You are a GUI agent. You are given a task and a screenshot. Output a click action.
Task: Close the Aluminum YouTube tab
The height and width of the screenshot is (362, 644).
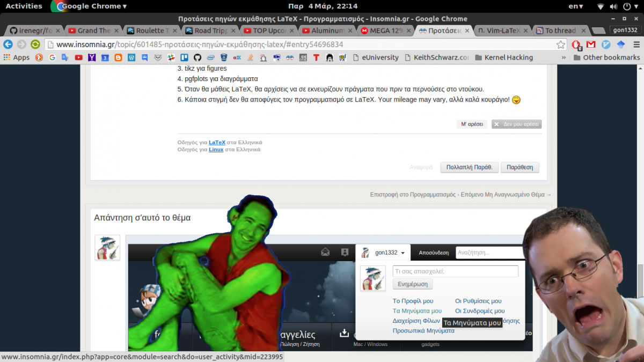point(350,31)
